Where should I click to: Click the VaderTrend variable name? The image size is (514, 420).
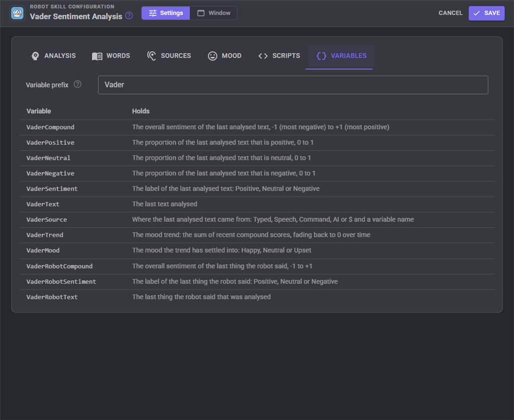pyautogui.click(x=45, y=235)
